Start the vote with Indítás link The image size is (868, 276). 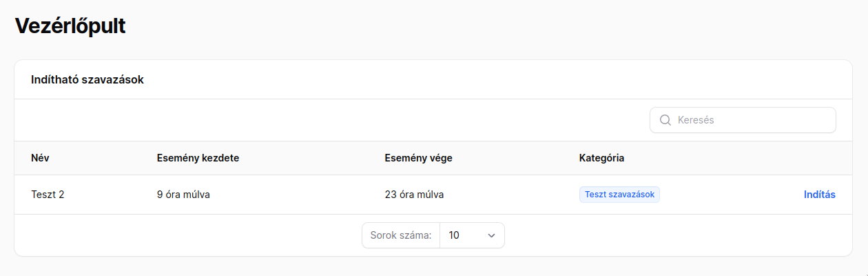[x=820, y=195]
